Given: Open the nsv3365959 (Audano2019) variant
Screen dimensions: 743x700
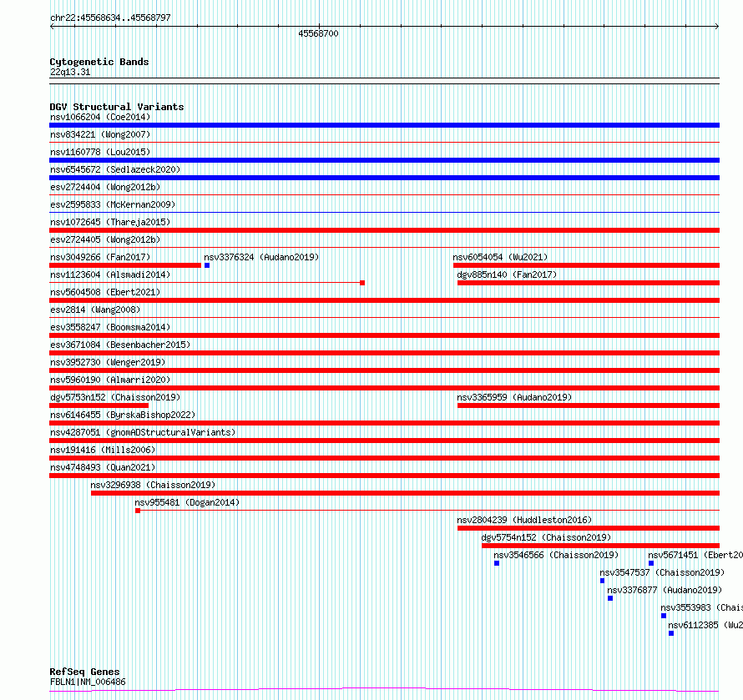Looking at the screenshot, I should tap(514, 397).
